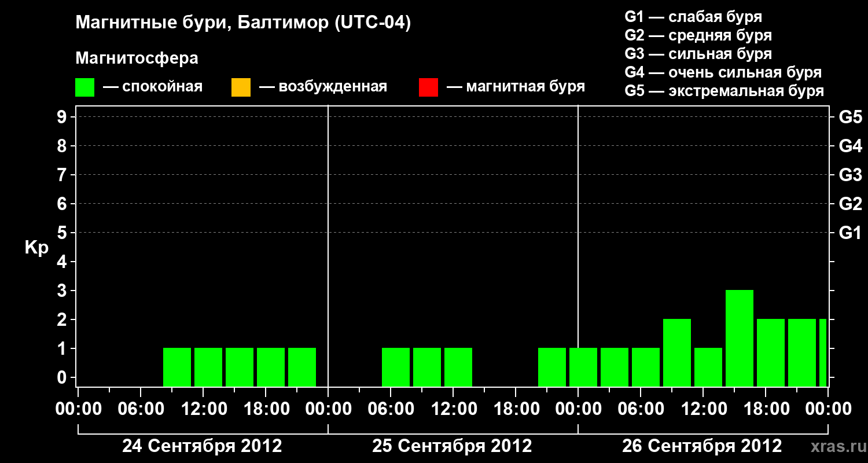Click the Kp axis value 4

point(63,262)
